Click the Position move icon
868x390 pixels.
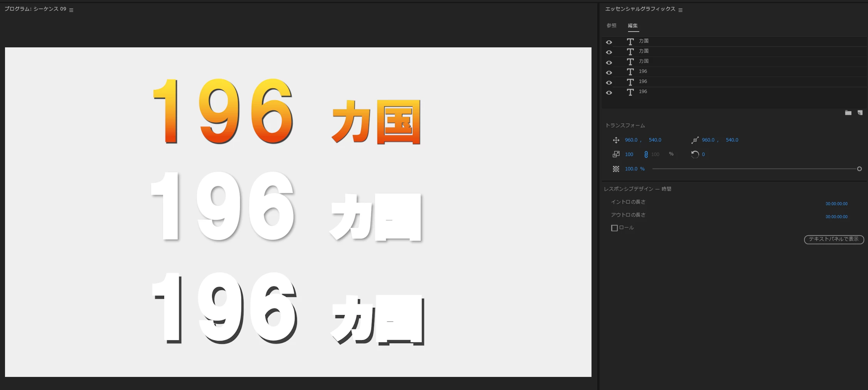(616, 140)
